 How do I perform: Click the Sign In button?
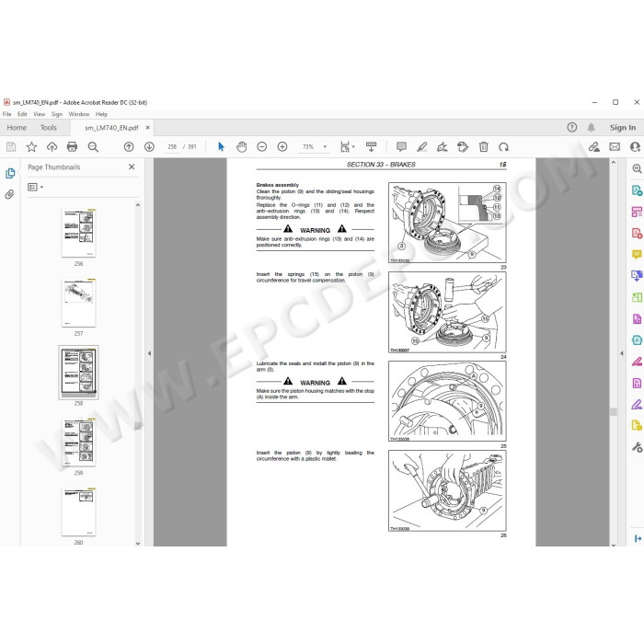(x=623, y=127)
